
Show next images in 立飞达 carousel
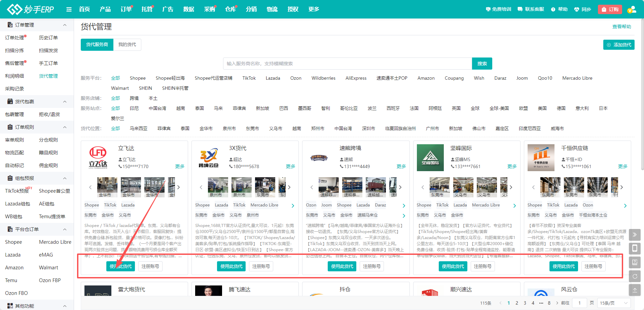[x=179, y=187]
